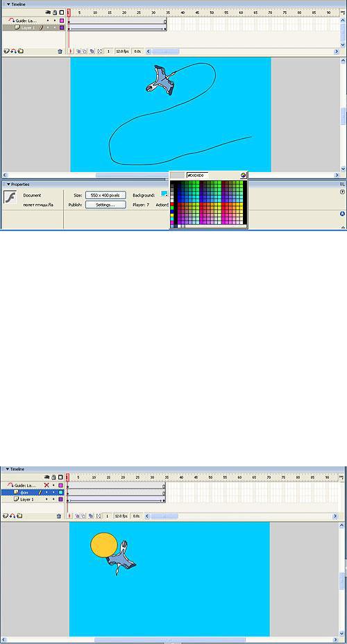Collapse the upper Timeline panel header triangle
The image size is (347, 644).
pyautogui.click(x=8, y=4)
